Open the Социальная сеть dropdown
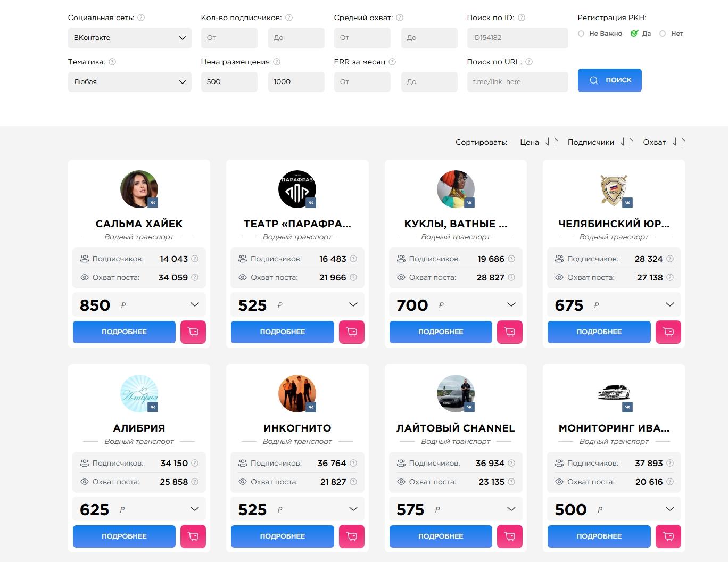 [x=129, y=38]
